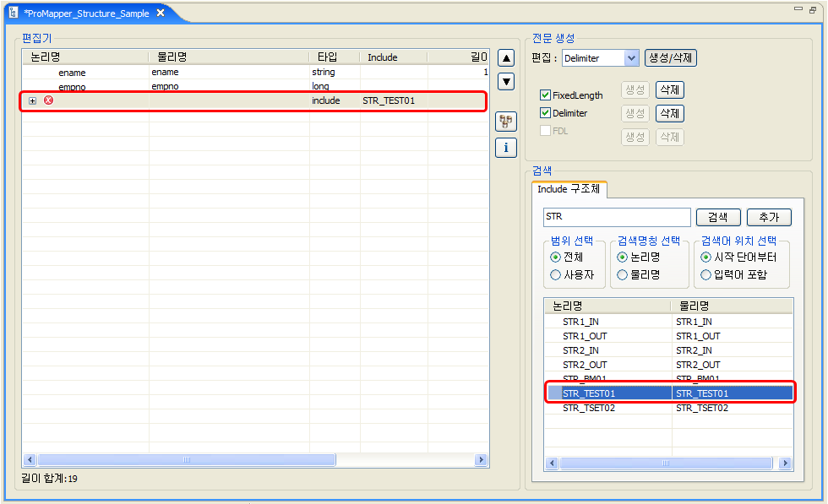Viewport: 828px width, 504px height.
Task: Click the blue info icon in editor sidebar
Action: click(x=505, y=147)
